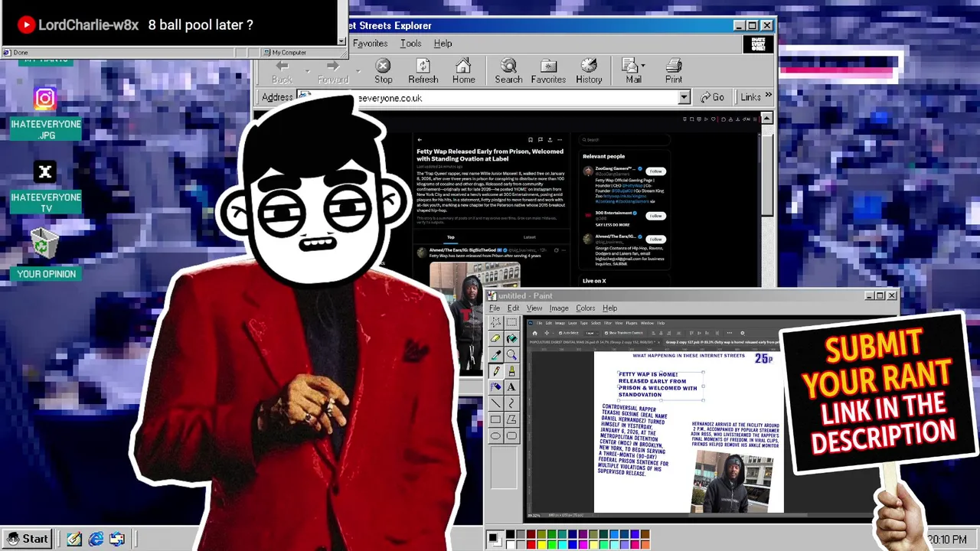Viewport: 980px width, 551px height.
Task: Open the YOUR OPINION recycle bin icon
Action: click(x=45, y=254)
